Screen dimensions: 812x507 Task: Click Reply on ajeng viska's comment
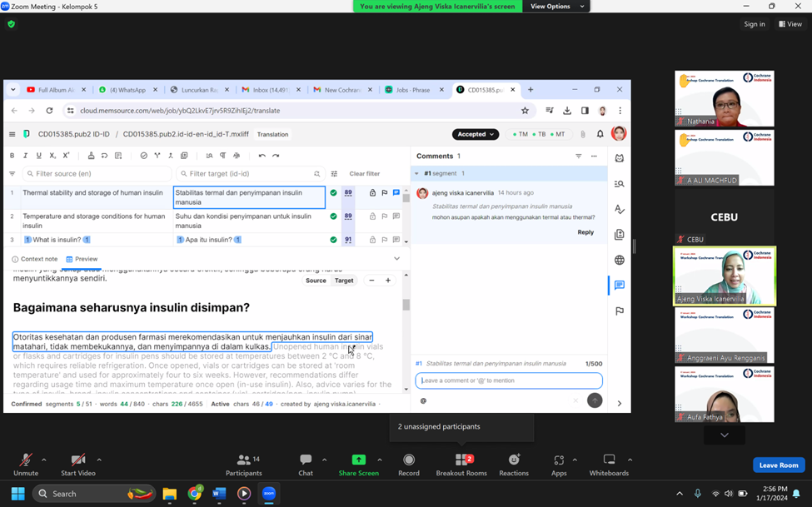(585, 232)
